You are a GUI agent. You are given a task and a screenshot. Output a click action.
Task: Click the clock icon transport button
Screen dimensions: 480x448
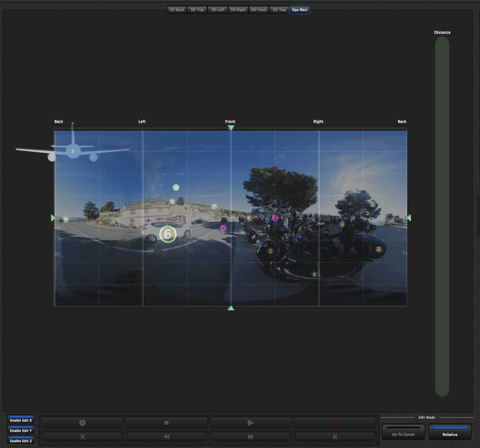[x=83, y=423]
